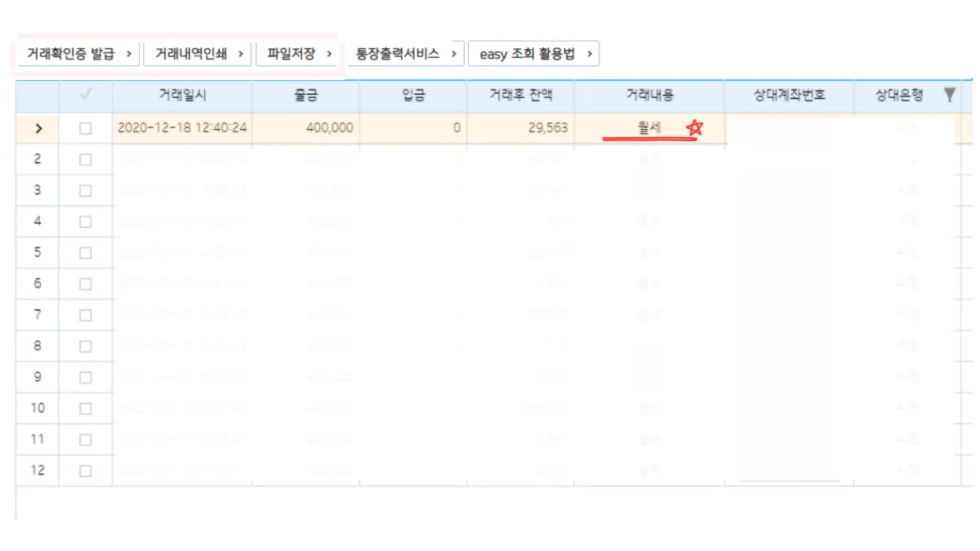
Task: Enable the checkbox for row 5
Action: click(85, 253)
